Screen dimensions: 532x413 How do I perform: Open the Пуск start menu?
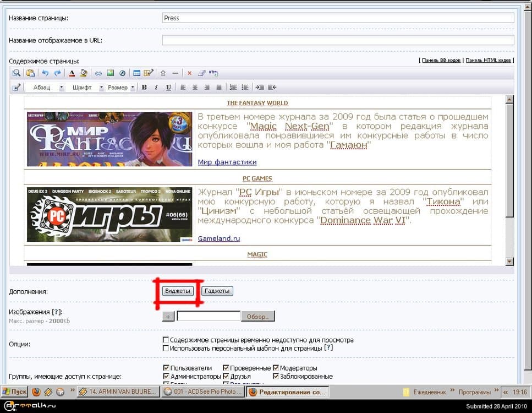pyautogui.click(x=15, y=392)
